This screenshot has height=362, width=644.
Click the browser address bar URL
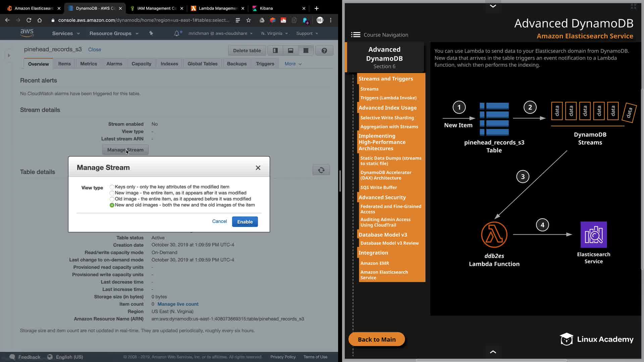pyautogui.click(x=144, y=20)
